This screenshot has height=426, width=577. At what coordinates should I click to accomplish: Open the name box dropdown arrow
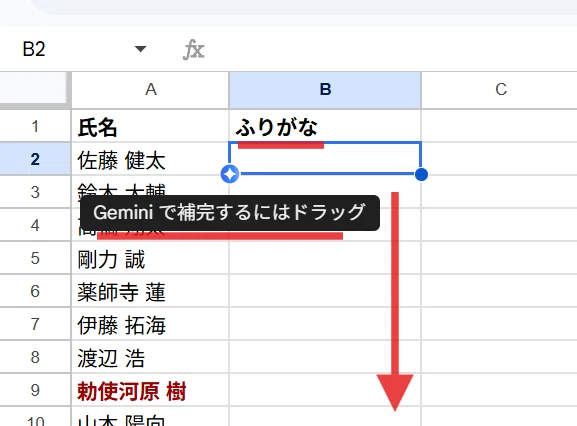(140, 49)
